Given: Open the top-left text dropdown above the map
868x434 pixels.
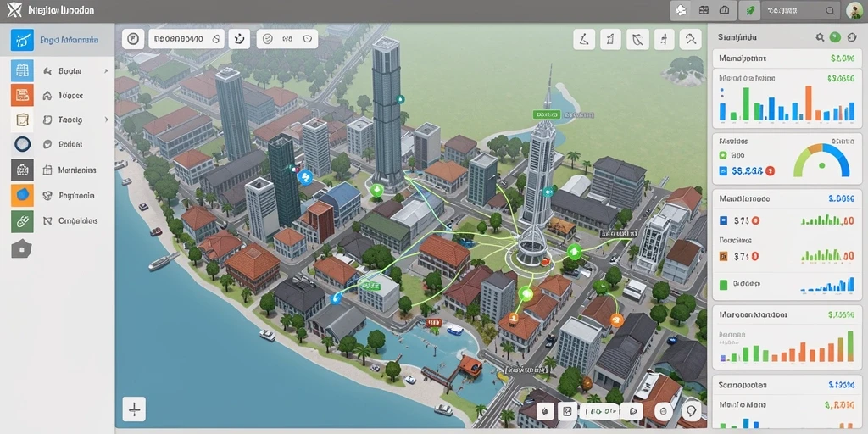Looking at the screenshot, I should [186, 39].
